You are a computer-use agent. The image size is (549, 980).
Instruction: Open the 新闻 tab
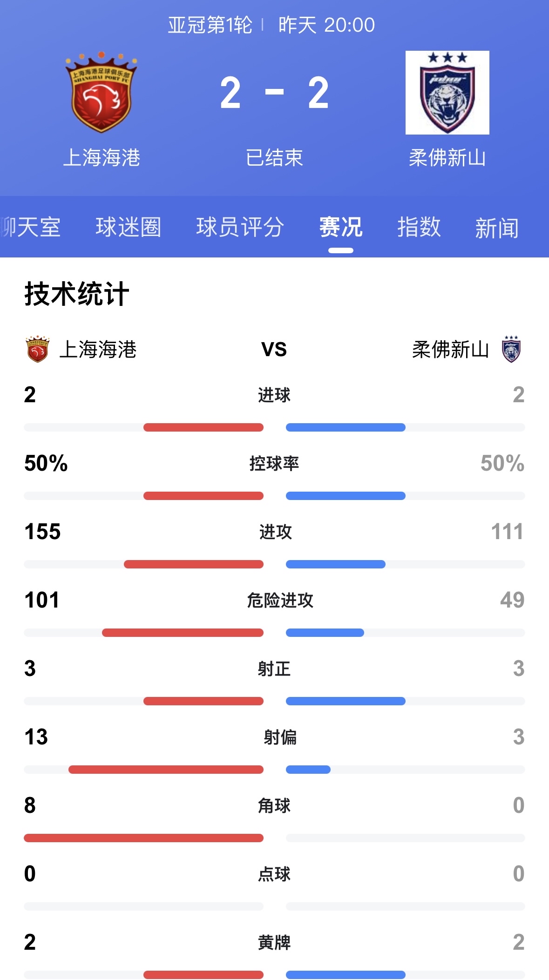pyautogui.click(x=496, y=228)
